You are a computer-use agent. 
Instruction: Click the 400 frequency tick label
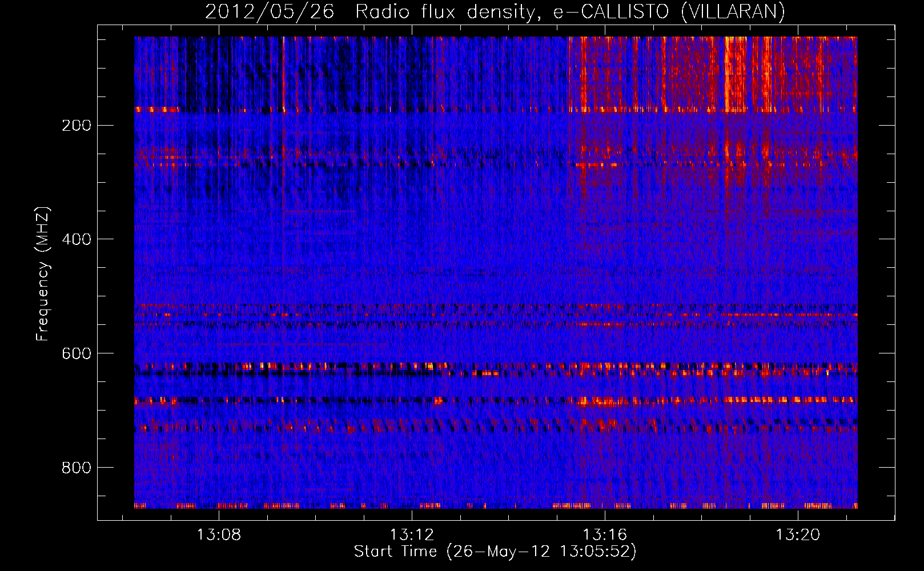[77, 240]
